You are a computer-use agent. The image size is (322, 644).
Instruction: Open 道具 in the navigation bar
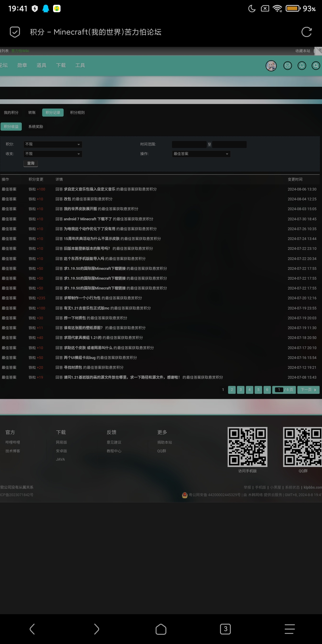pyautogui.click(x=41, y=65)
